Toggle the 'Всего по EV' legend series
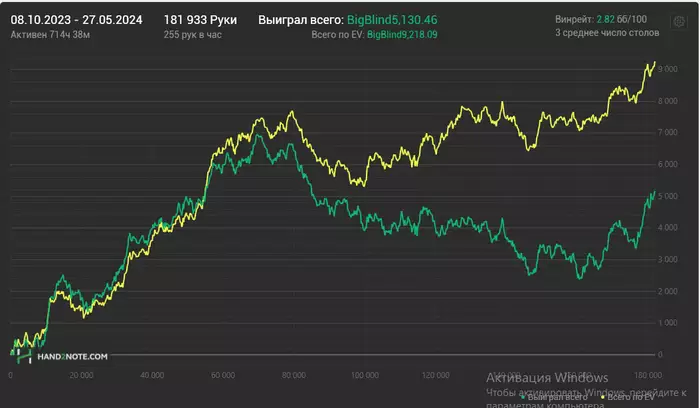 click(627, 397)
